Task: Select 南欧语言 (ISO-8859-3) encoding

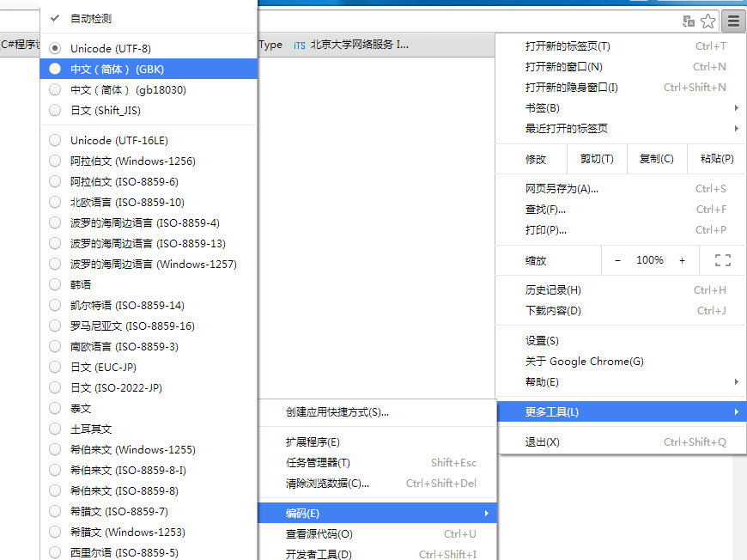Action: [149, 346]
